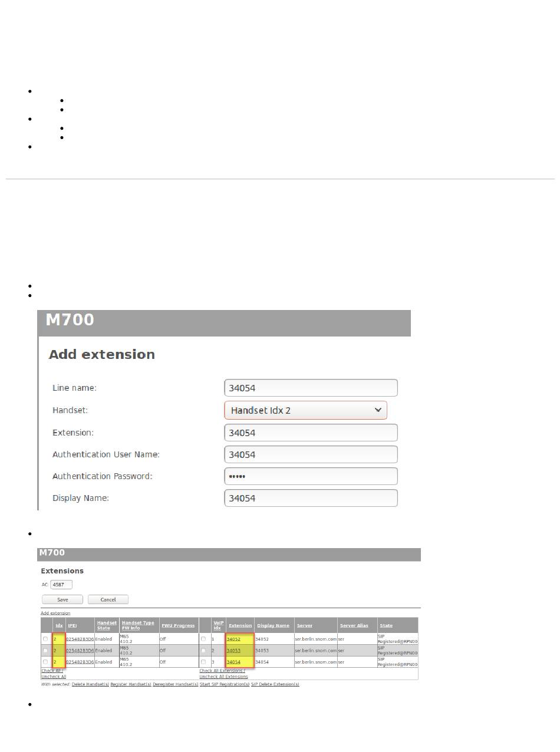The image size is (560, 752).
Task: Focus the Extension field in Add extension form
Action: (x=311, y=433)
